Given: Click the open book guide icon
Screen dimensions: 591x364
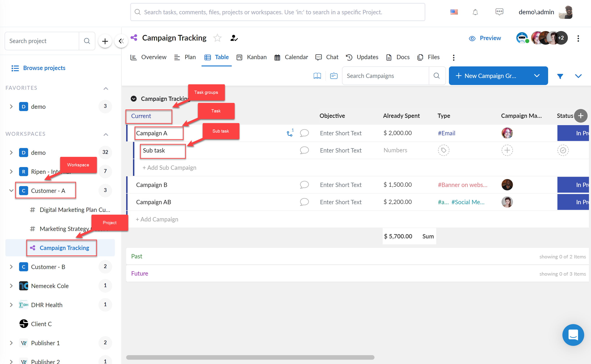Looking at the screenshot, I should tap(317, 76).
